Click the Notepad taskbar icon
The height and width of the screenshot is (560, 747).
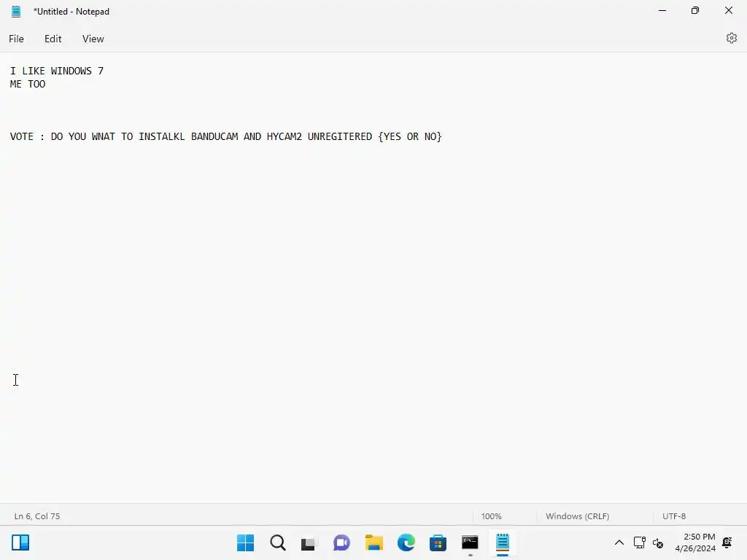coord(502,542)
